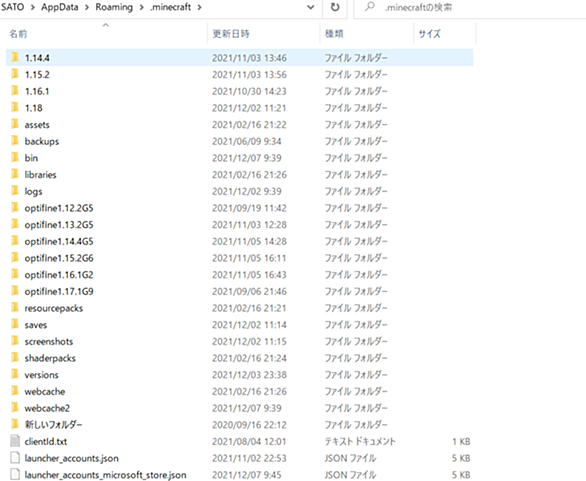Sort by the 名前 column header
The image size is (586, 481).
[x=18, y=34]
